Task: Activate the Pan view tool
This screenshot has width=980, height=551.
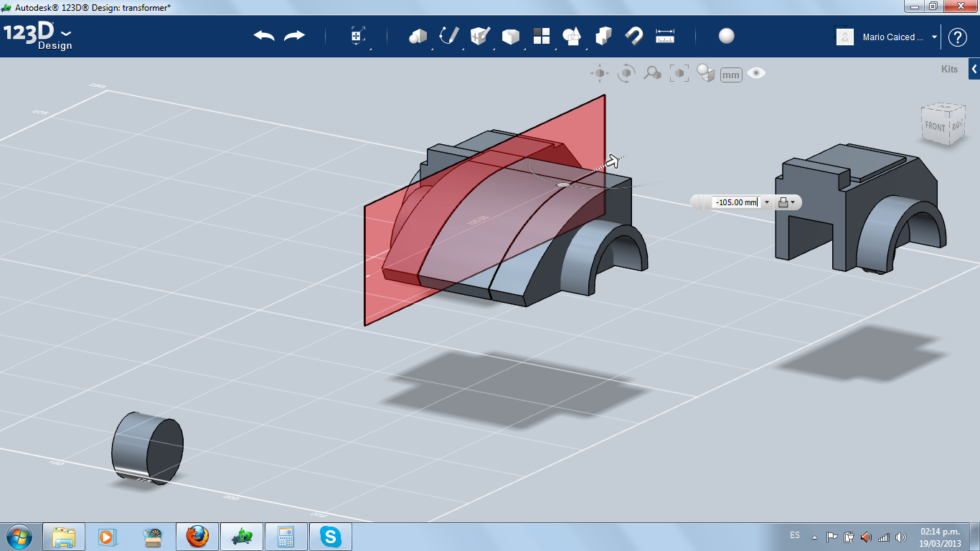Action: (x=600, y=73)
